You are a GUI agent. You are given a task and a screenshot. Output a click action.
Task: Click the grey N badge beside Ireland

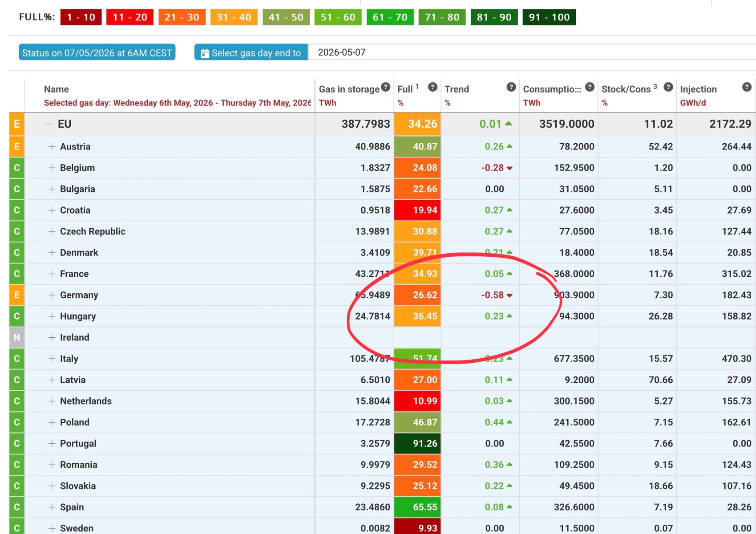[17, 337]
